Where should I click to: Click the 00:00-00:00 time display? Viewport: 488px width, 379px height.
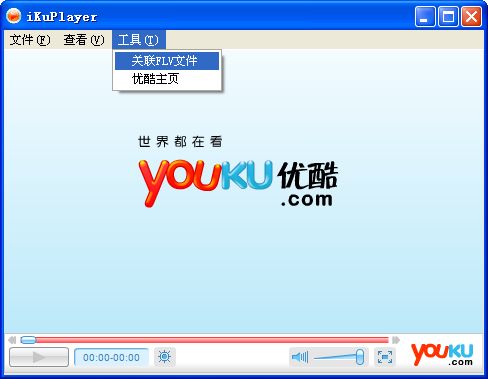111,357
